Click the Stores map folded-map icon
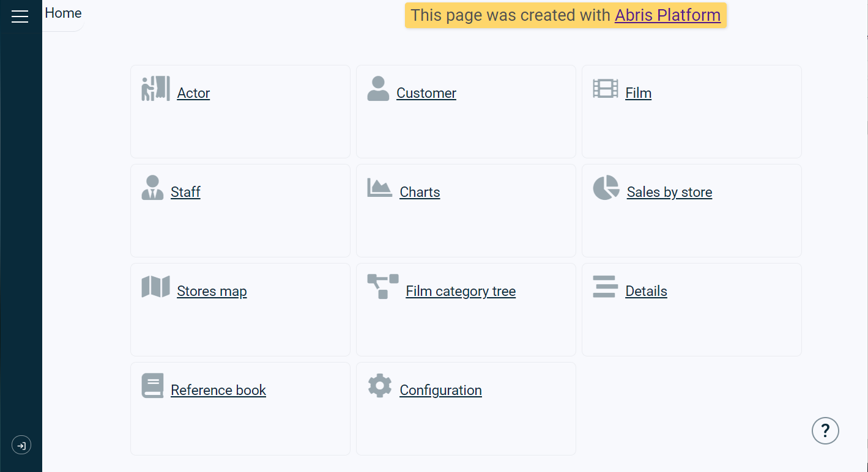Screen dimensions: 868x472 click(155, 287)
